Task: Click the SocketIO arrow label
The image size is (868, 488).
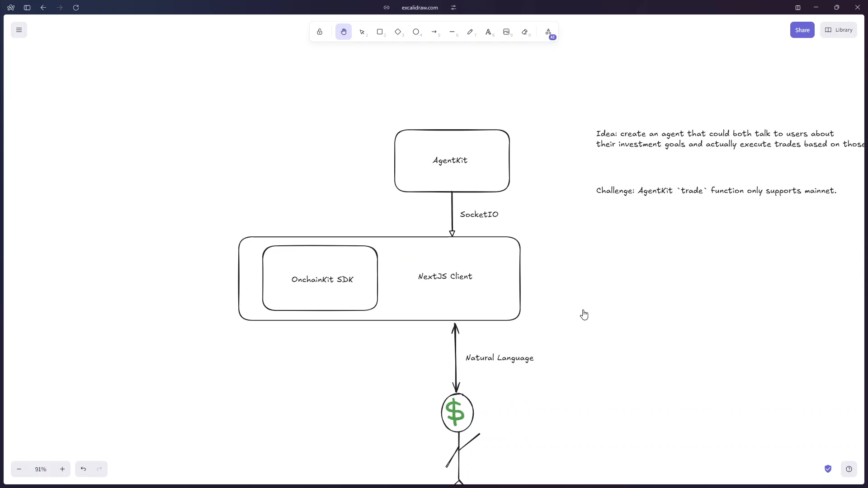Action: pos(479,214)
